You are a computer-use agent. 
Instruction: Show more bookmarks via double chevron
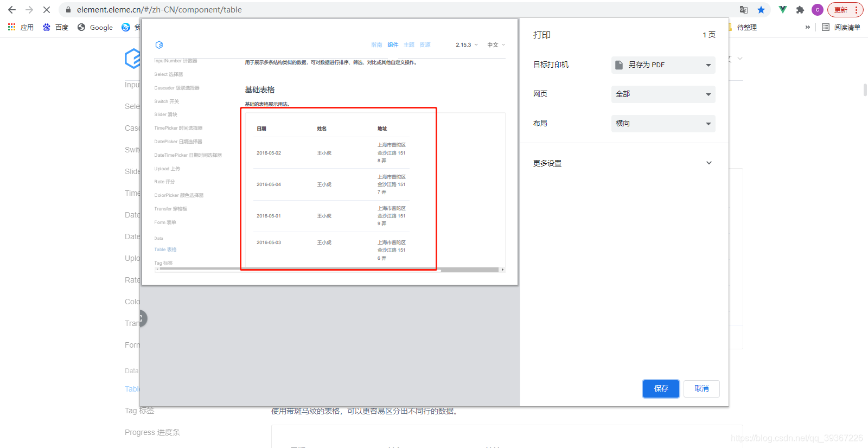(808, 27)
